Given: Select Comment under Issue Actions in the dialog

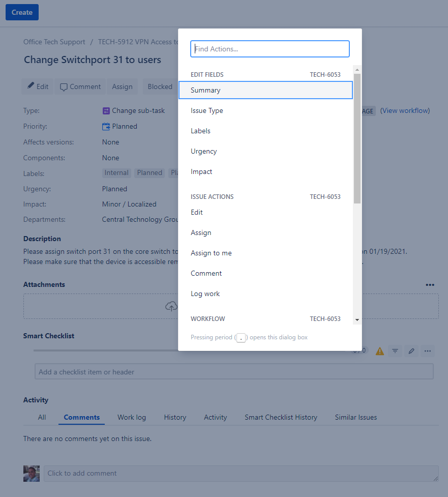Looking at the screenshot, I should [265, 273].
